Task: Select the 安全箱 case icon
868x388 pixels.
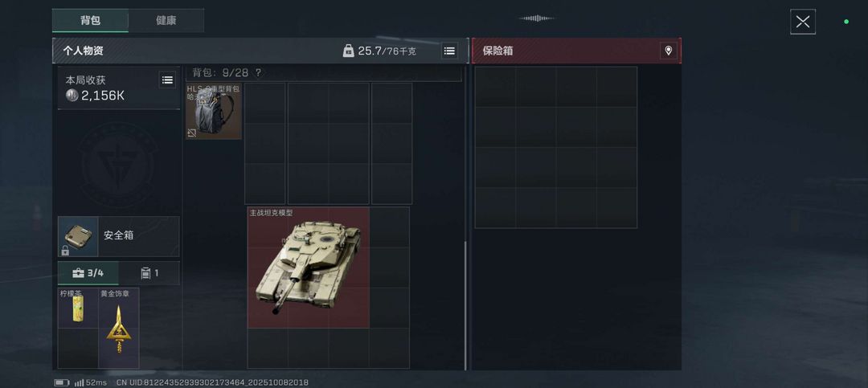Action: point(78,236)
